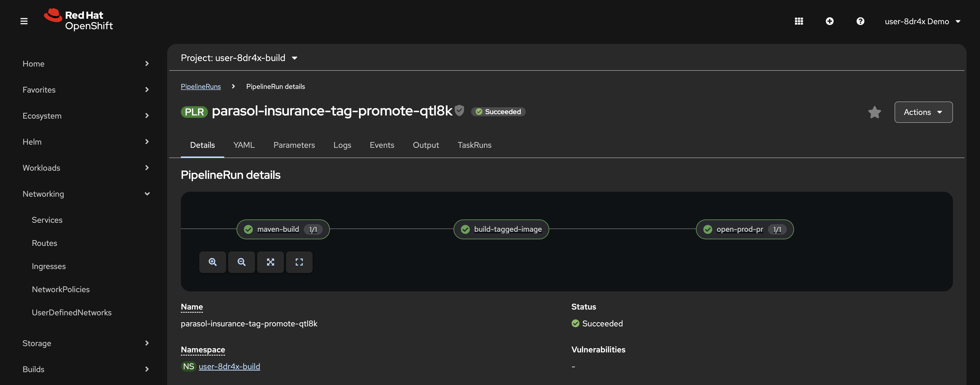Click the fit to screen icon

coord(270,262)
